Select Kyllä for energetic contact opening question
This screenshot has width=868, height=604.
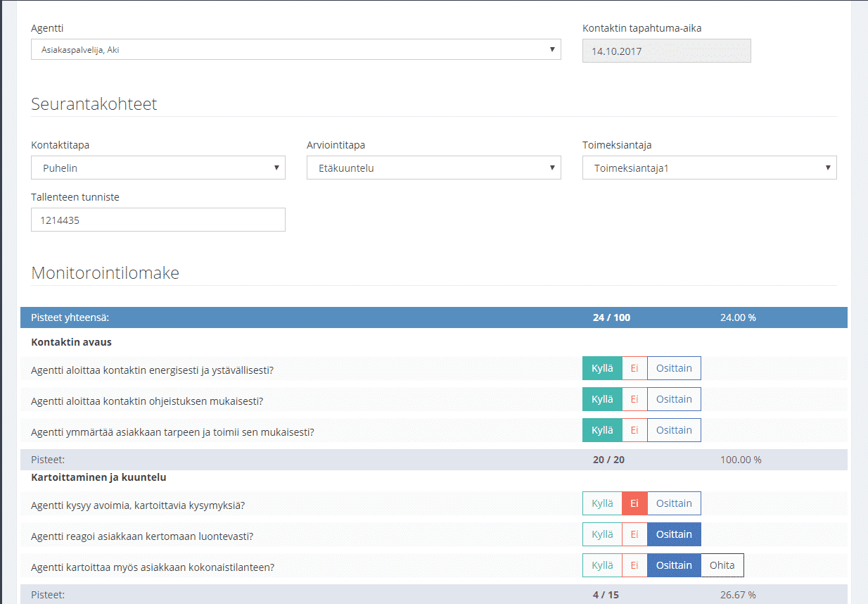tap(602, 368)
